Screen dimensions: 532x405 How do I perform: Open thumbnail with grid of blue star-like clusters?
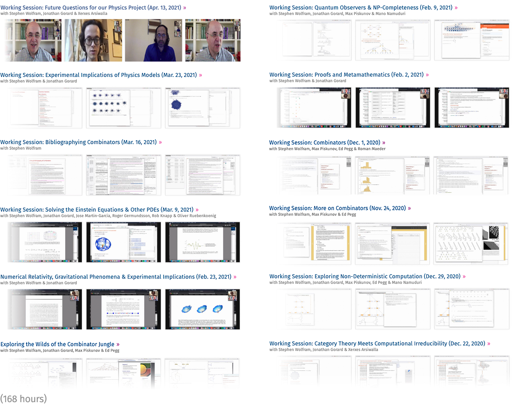click(x=123, y=108)
